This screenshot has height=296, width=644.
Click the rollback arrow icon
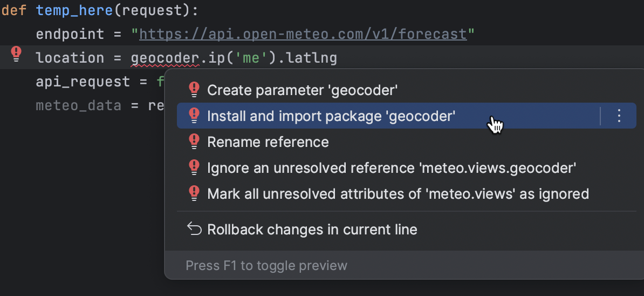click(194, 229)
